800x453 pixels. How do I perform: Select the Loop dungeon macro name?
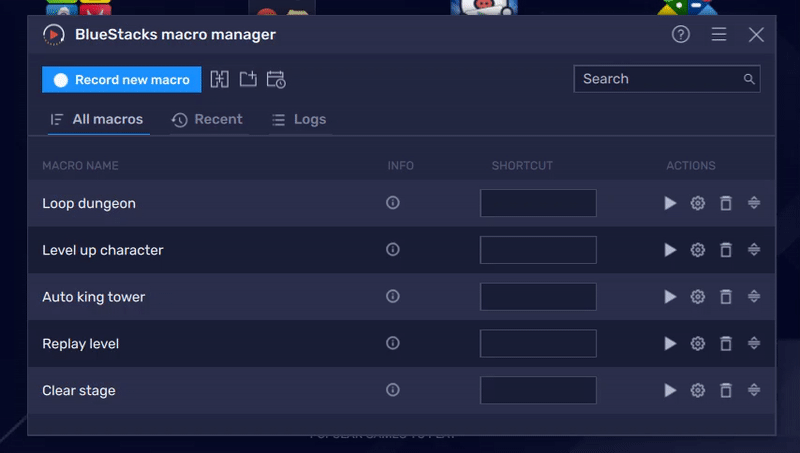(89, 204)
